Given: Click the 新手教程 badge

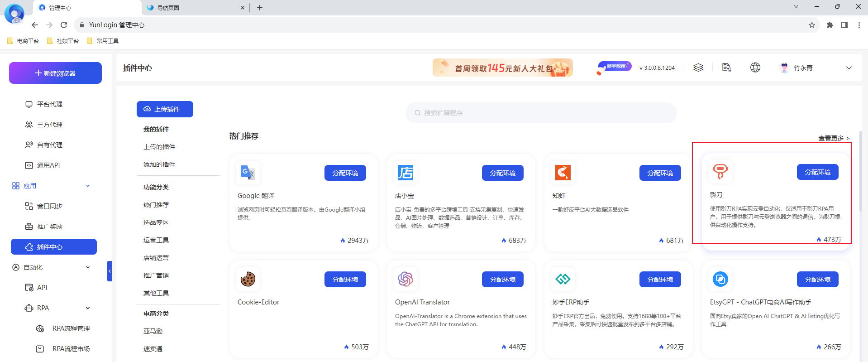Looking at the screenshot, I should (x=614, y=68).
